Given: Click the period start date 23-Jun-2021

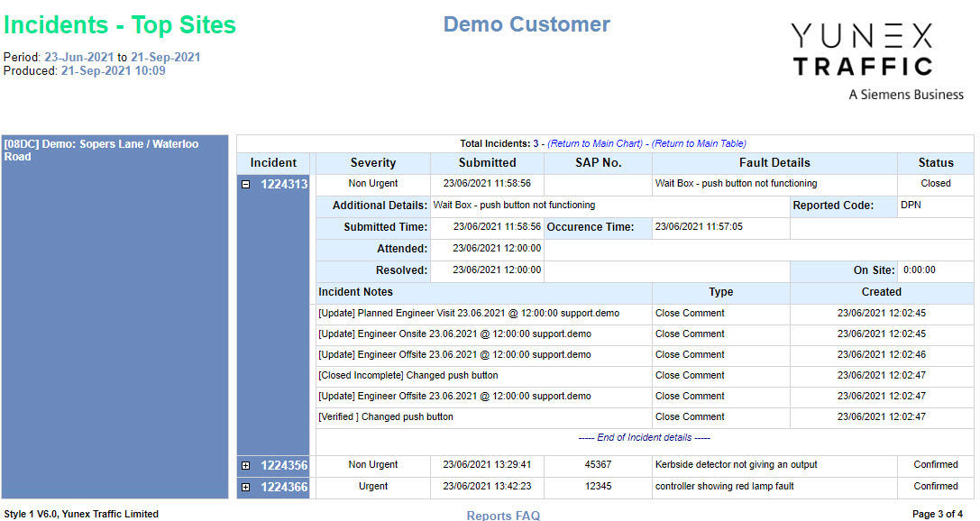Looking at the screenshot, I should [78, 57].
